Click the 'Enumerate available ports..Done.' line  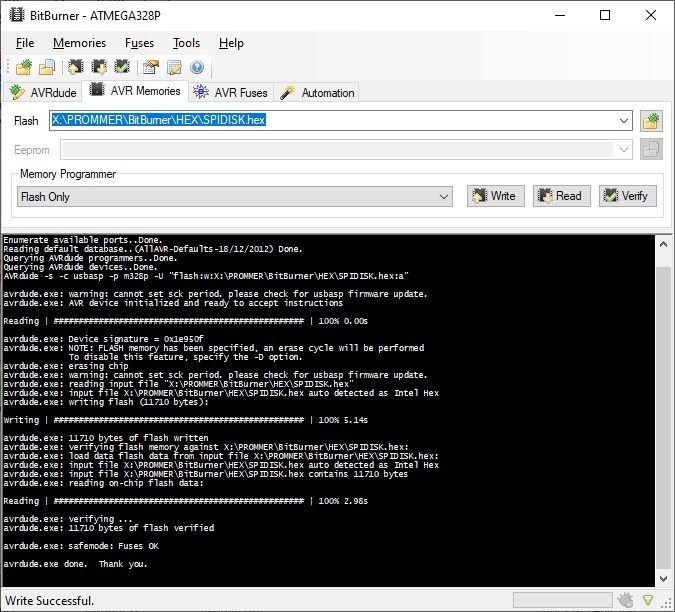pyautogui.click(x=83, y=240)
